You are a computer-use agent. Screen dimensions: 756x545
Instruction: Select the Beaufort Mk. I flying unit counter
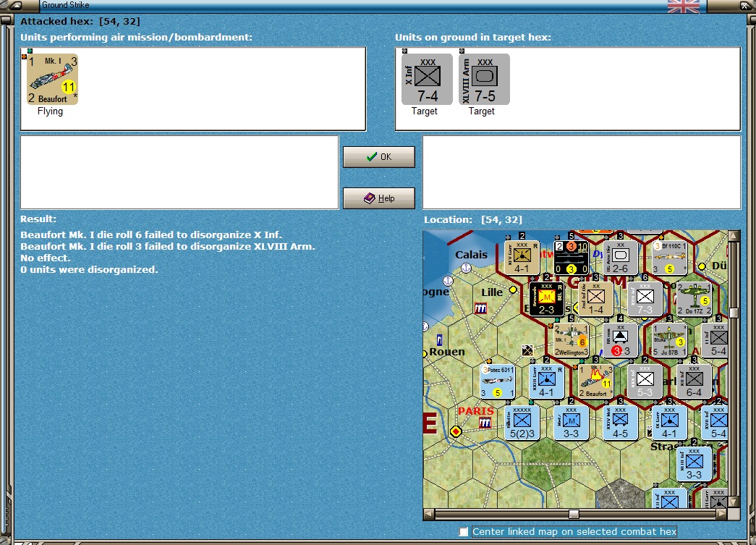tap(52, 79)
